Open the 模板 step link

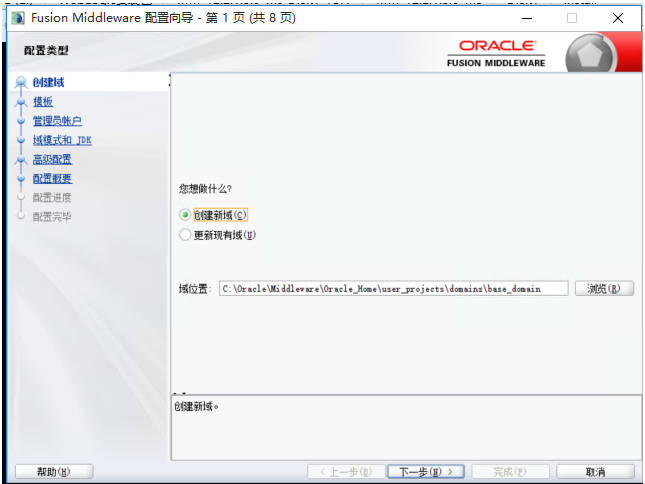click(43, 102)
